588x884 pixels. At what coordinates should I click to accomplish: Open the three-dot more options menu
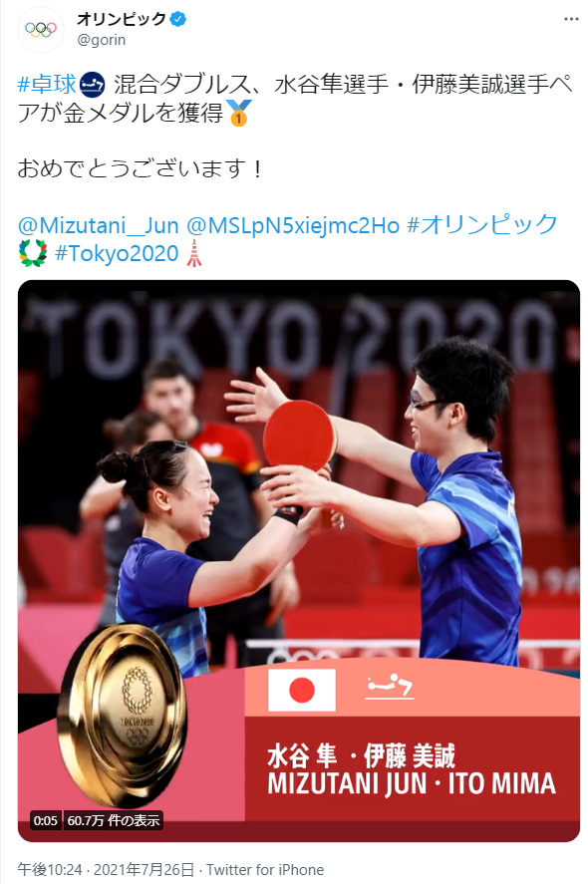click(571, 19)
